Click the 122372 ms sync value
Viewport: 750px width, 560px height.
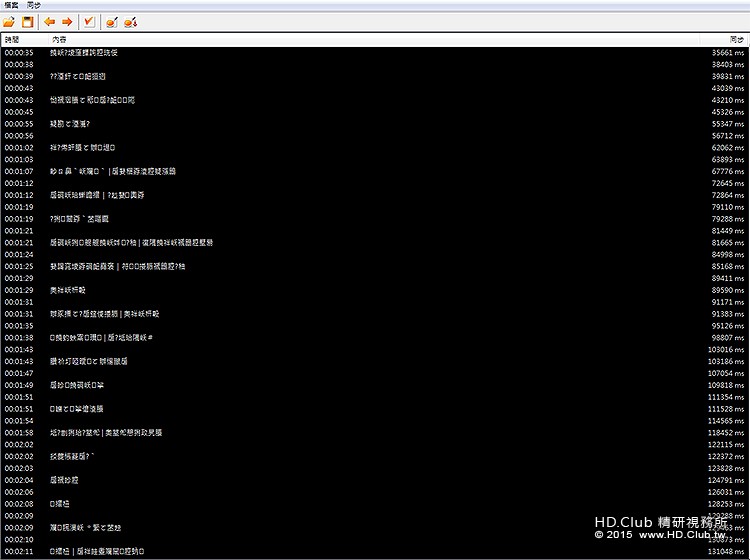pos(726,457)
